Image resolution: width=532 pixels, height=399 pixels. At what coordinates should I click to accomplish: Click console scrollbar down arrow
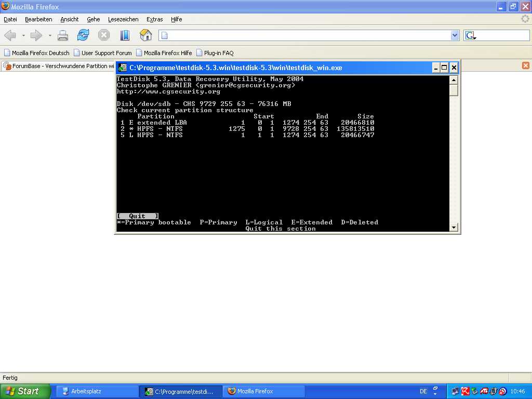tap(454, 228)
